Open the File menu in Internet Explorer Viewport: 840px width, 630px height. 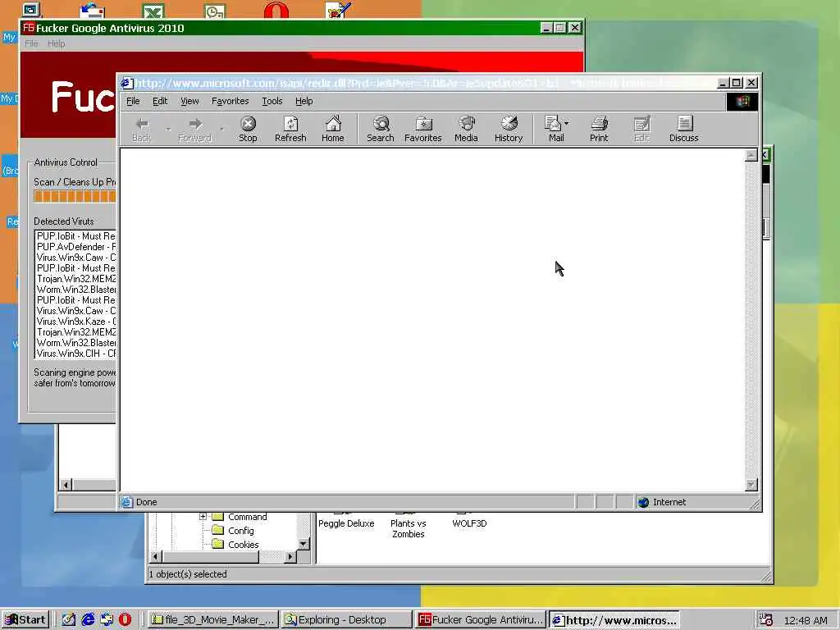pos(133,101)
